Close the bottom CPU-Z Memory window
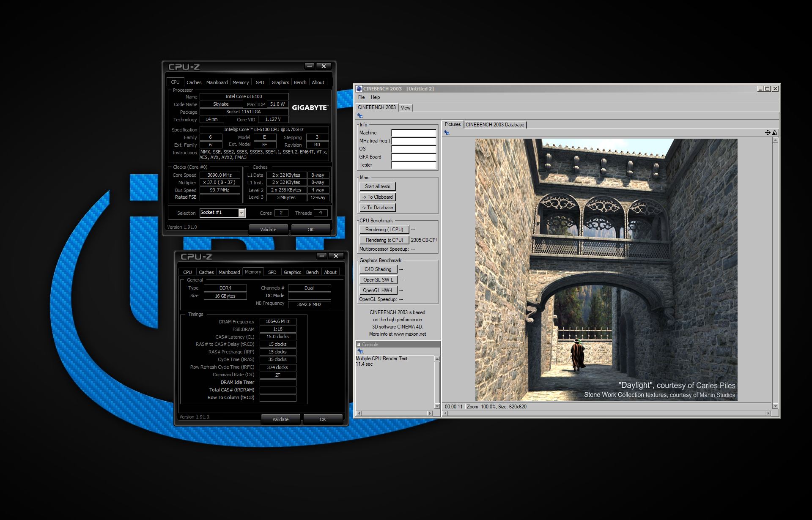The image size is (812, 520). tap(336, 256)
